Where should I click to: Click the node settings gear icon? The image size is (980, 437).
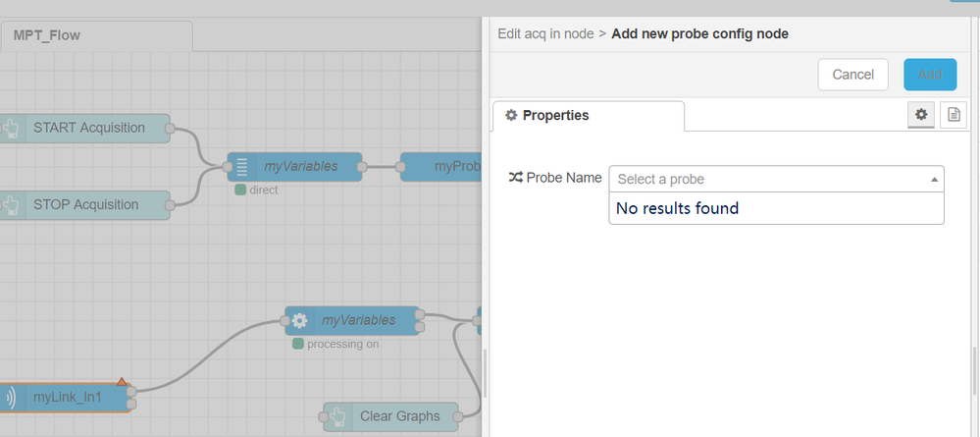pyautogui.click(x=920, y=115)
